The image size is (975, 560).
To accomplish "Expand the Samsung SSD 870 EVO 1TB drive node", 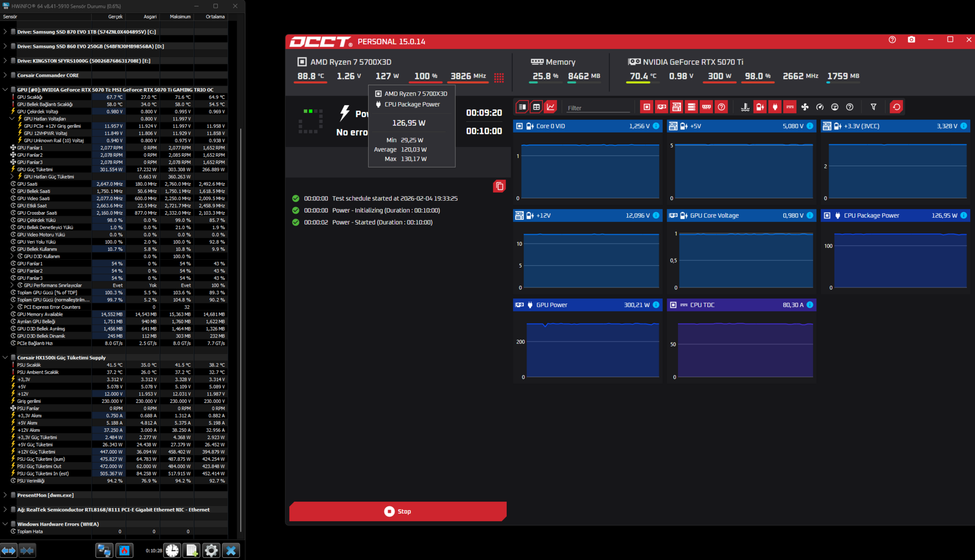I will 5,32.
